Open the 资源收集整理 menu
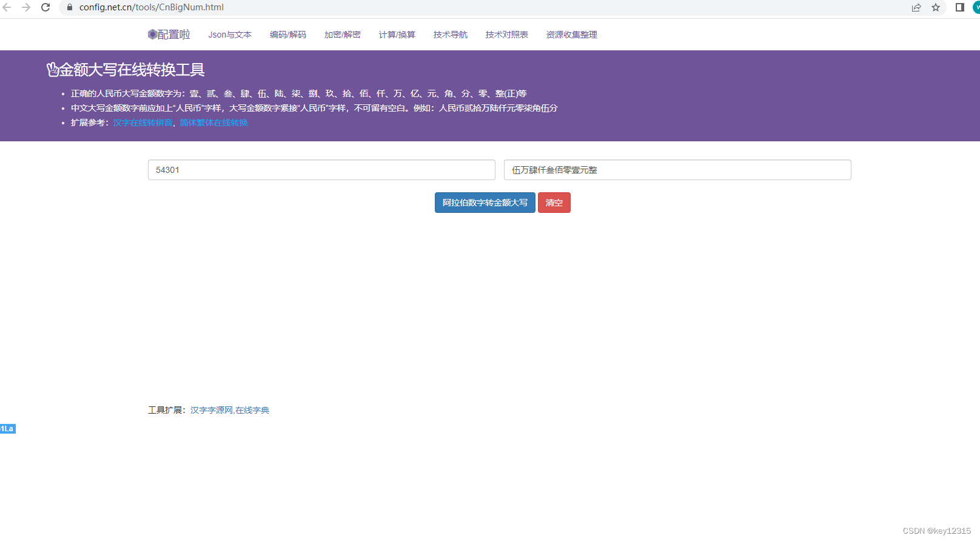Screen dimensions: 980x541 click(x=572, y=35)
